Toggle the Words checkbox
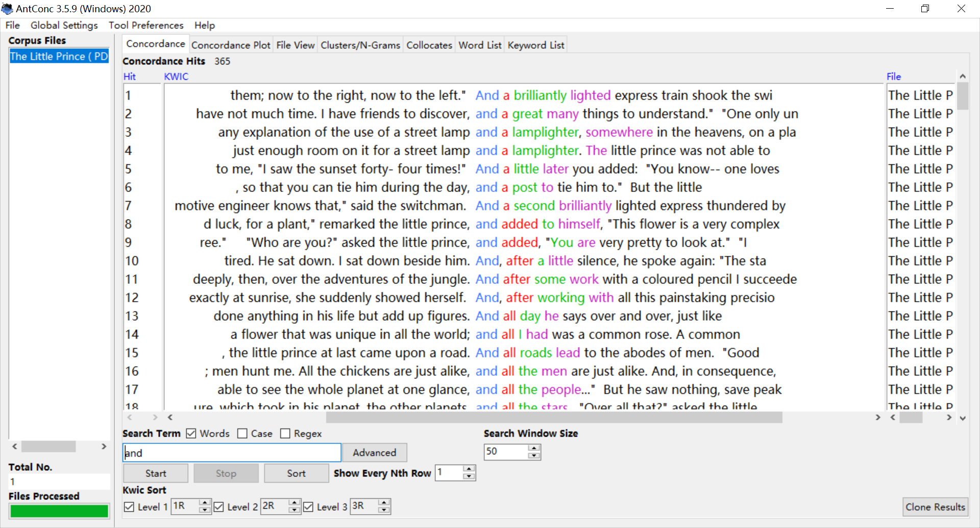The width and height of the screenshot is (980, 528). (x=191, y=434)
